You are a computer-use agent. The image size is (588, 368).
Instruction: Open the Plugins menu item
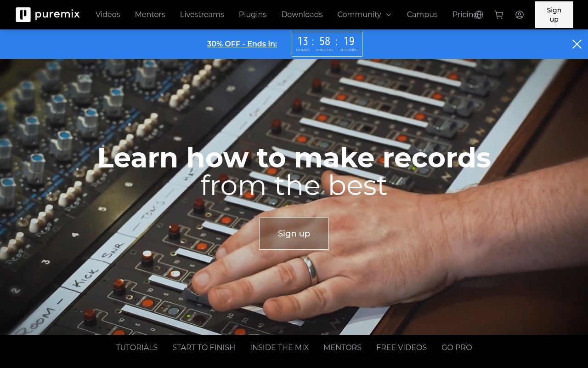[253, 14]
